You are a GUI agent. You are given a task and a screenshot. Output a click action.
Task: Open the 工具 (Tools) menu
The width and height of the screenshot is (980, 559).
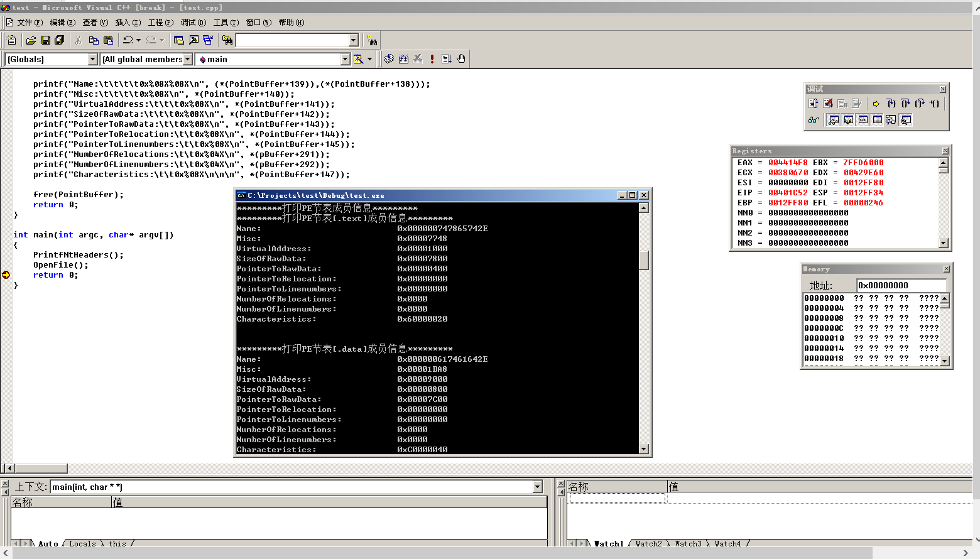(226, 23)
